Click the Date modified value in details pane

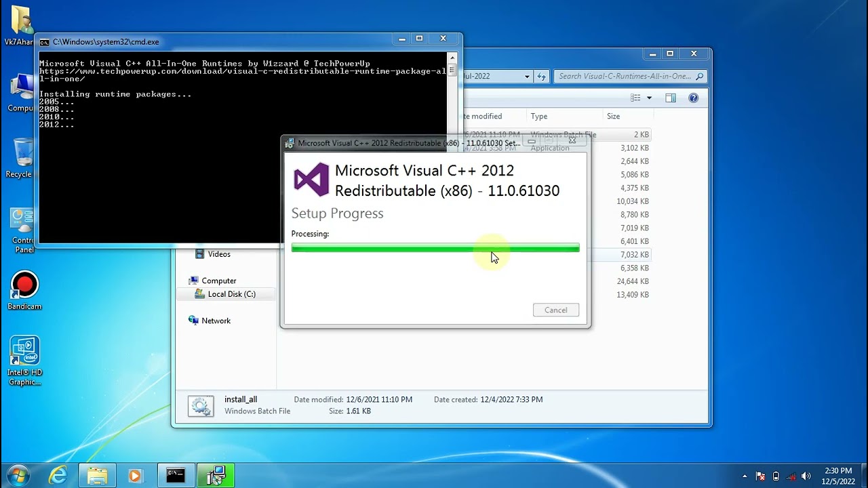pyautogui.click(x=379, y=400)
